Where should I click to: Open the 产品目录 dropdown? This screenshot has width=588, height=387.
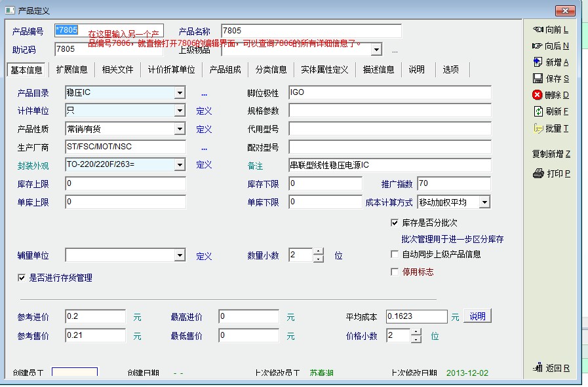coord(180,93)
